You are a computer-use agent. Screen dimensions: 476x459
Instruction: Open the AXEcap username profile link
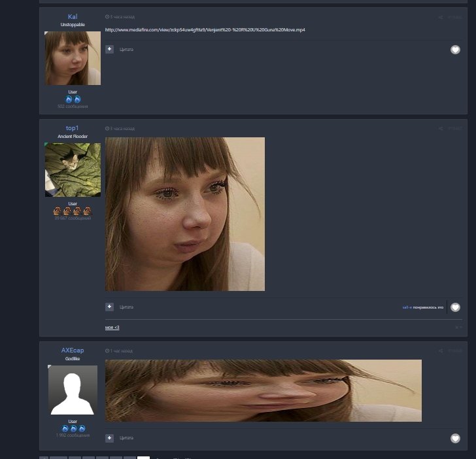click(x=73, y=350)
